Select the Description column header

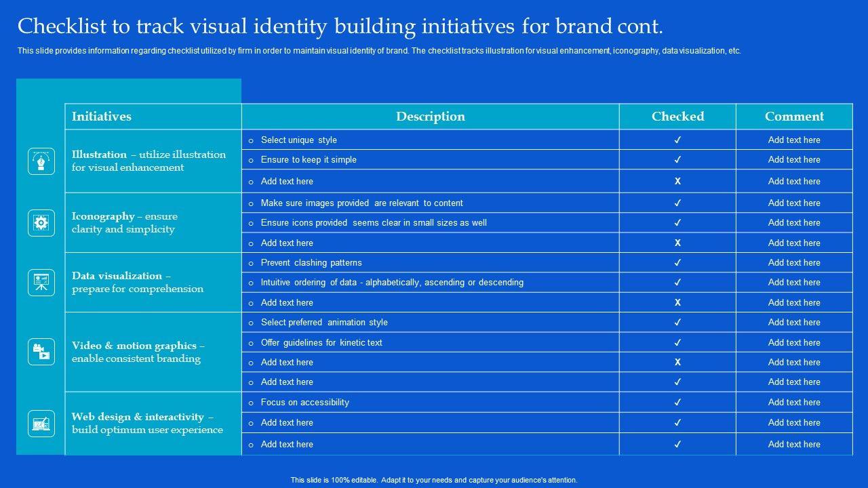click(431, 117)
